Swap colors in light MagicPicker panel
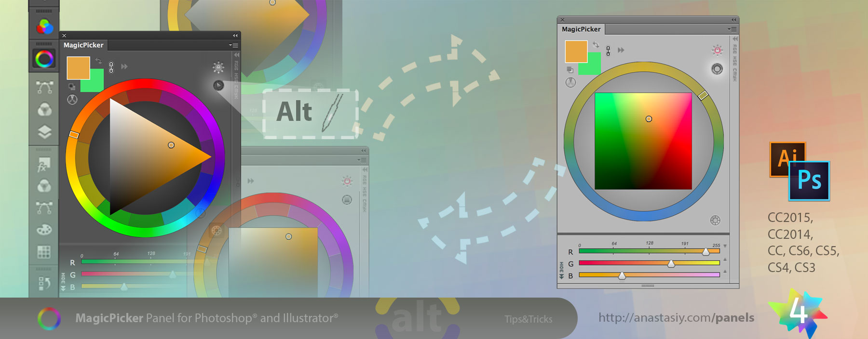The image size is (868, 339). [x=597, y=45]
